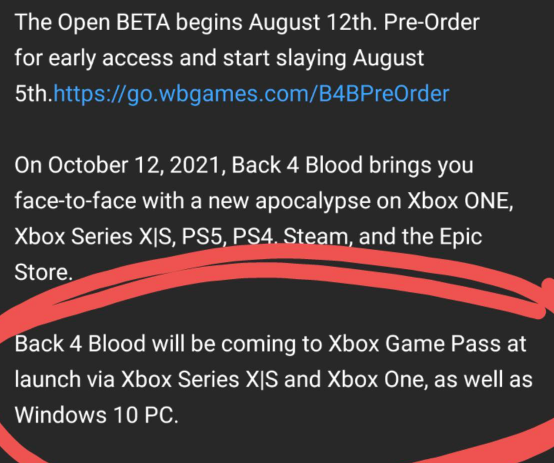Click the line 'for early access and start slaying August'
This screenshot has width=554, height=463.
coord(219,58)
